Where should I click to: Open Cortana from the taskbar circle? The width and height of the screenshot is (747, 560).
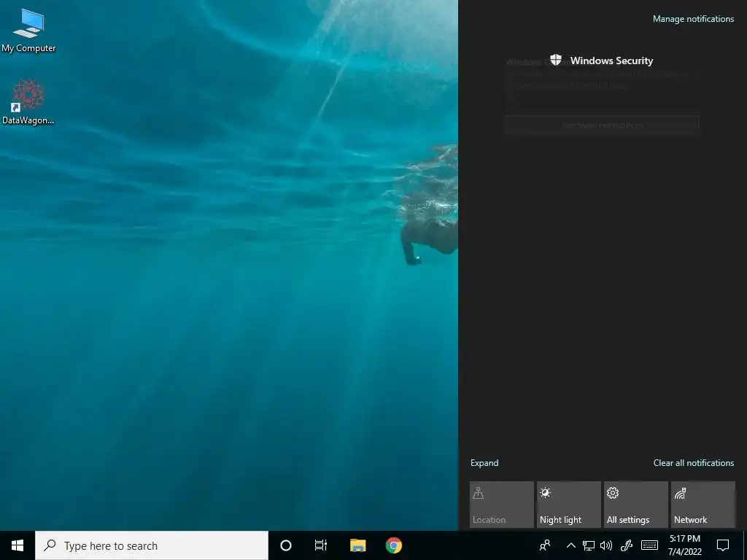pos(286,545)
